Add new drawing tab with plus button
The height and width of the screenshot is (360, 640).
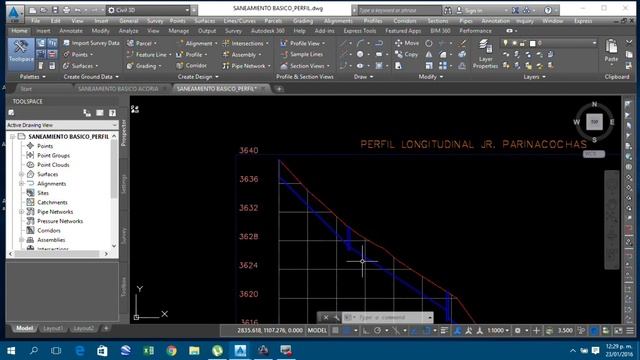click(x=279, y=89)
